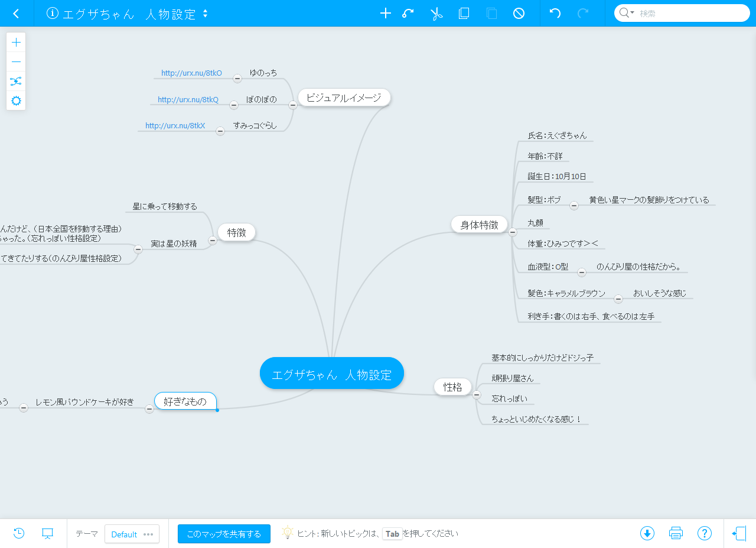Open settings with the gear icon

click(x=16, y=100)
